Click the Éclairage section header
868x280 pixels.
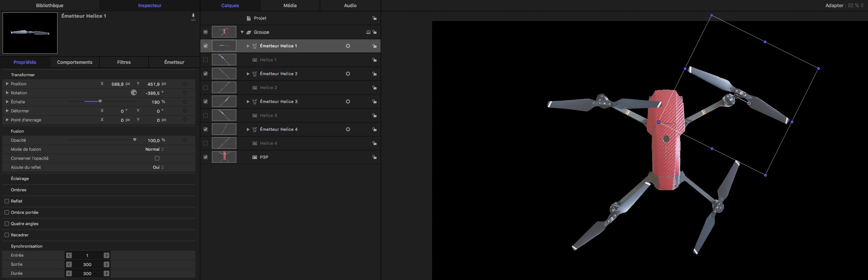point(20,179)
